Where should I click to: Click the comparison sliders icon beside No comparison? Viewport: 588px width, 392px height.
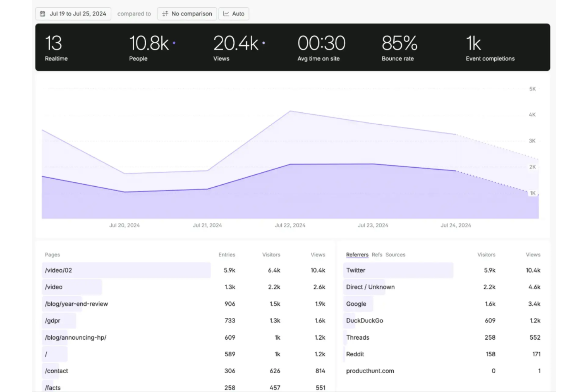(165, 14)
